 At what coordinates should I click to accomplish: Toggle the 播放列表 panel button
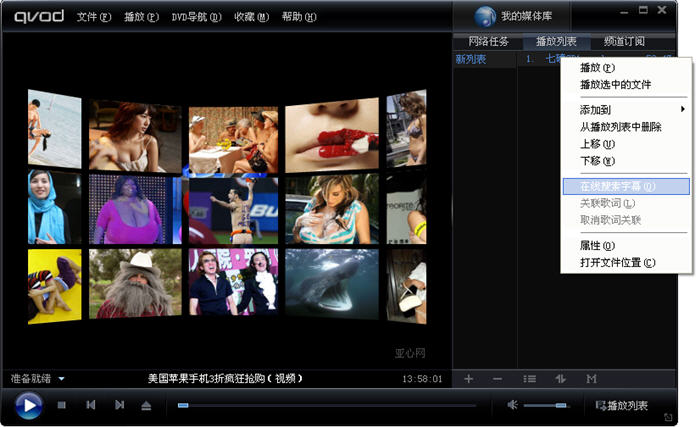tap(621, 406)
